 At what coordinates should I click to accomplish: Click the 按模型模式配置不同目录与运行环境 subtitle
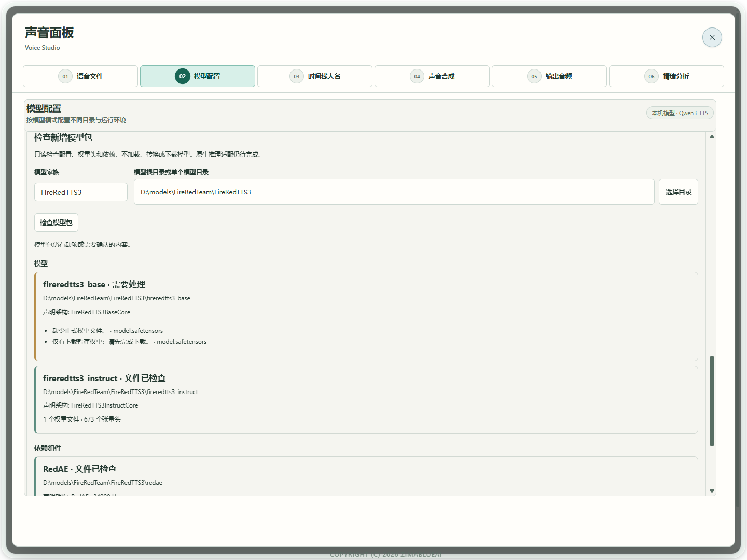(x=76, y=120)
